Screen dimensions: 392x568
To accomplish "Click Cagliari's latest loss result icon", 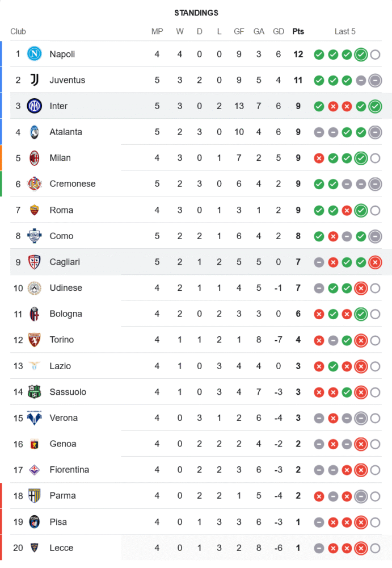I will click(374, 262).
